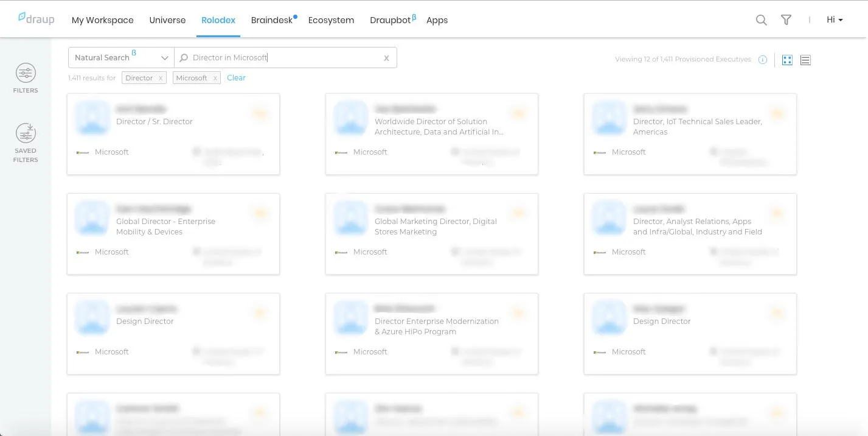The image size is (868, 436).
Task: Open the Ecosystem tab
Action: (x=331, y=20)
